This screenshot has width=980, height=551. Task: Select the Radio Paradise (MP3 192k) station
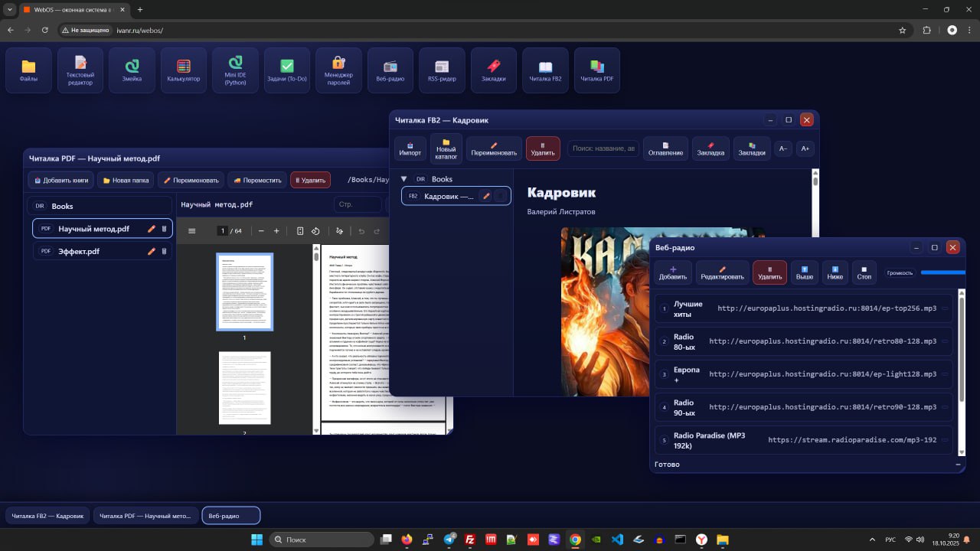click(804, 440)
